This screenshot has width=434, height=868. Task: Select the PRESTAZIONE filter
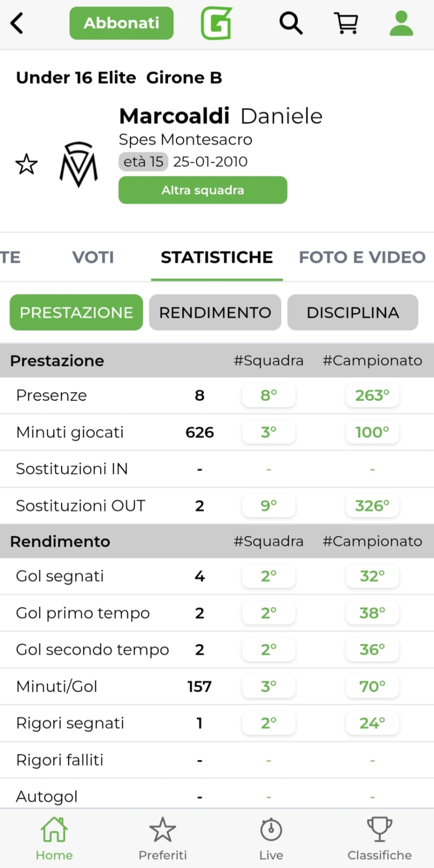coord(76,312)
